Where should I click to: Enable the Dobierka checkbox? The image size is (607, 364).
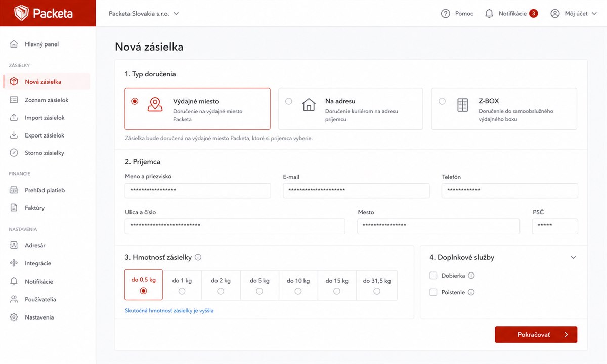[433, 276]
